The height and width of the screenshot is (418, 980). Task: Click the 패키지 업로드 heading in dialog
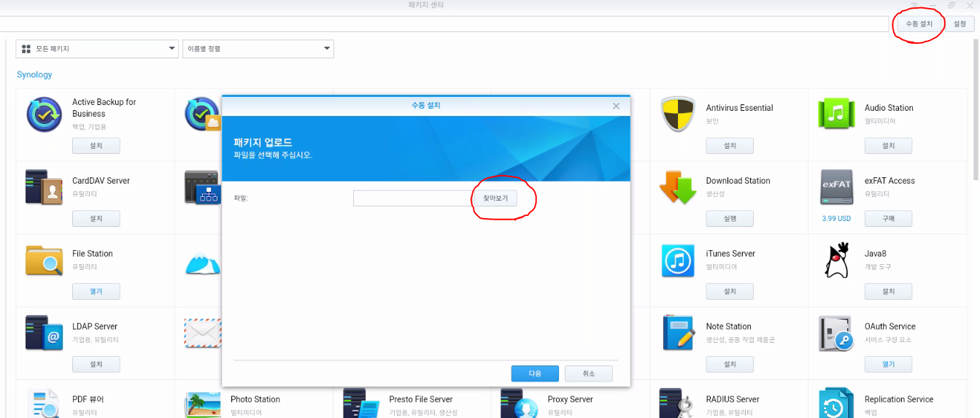coord(263,142)
